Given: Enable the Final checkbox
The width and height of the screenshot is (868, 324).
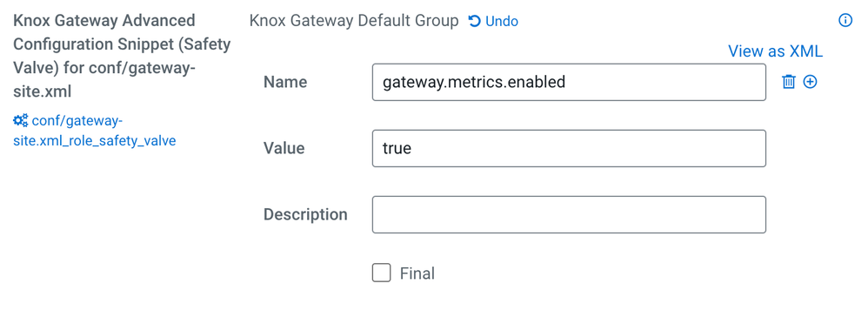Looking at the screenshot, I should tap(382, 273).
